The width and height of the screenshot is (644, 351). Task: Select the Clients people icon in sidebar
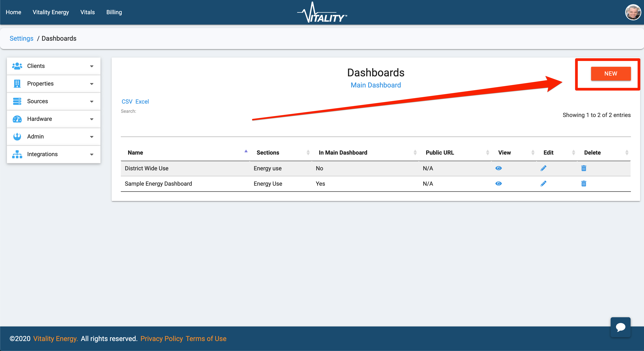tap(17, 66)
